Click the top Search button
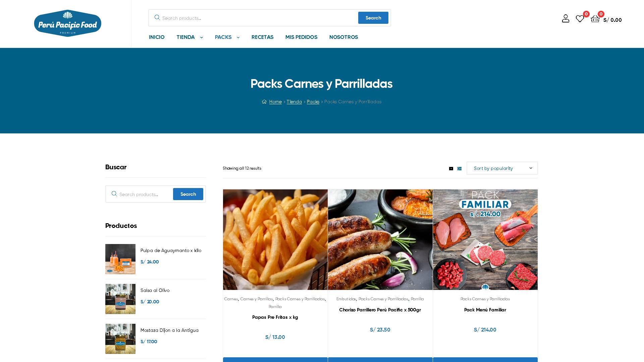The height and width of the screenshot is (362, 644). click(373, 18)
